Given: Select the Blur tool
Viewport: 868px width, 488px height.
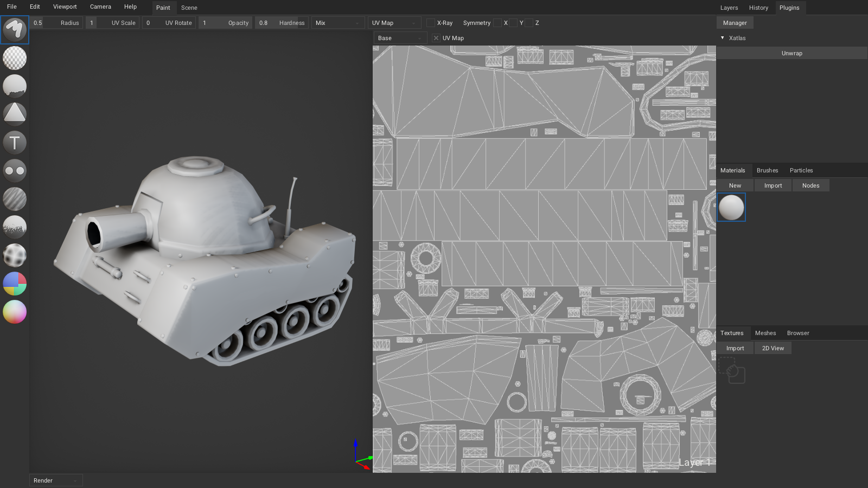Looking at the screenshot, I should (x=15, y=198).
